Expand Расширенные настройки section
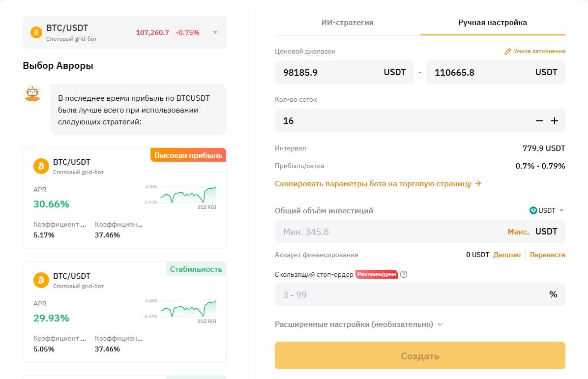The width and height of the screenshot is (588, 379). [x=359, y=324]
